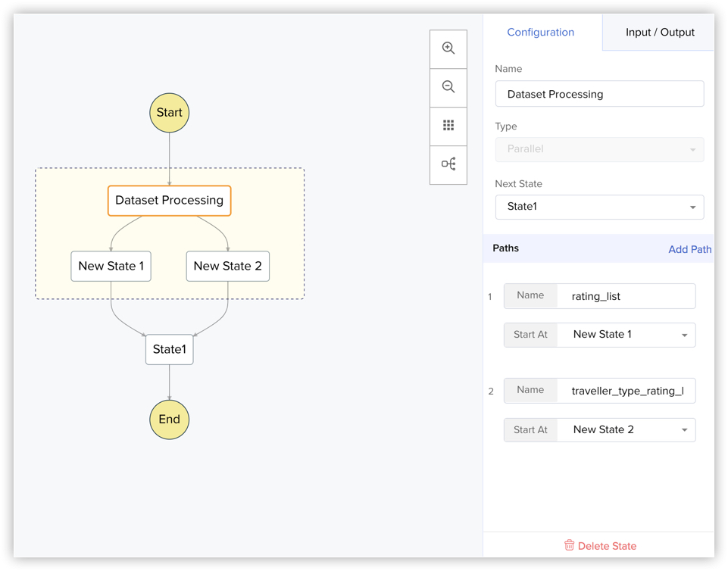Viewport: 728px width, 571px height.
Task: Click the trash icon for Delete State
Action: (x=569, y=545)
